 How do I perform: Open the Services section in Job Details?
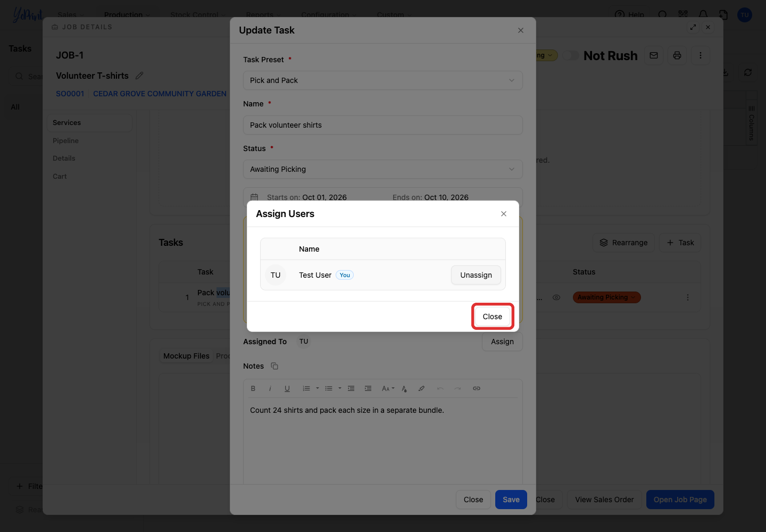(x=89, y=123)
